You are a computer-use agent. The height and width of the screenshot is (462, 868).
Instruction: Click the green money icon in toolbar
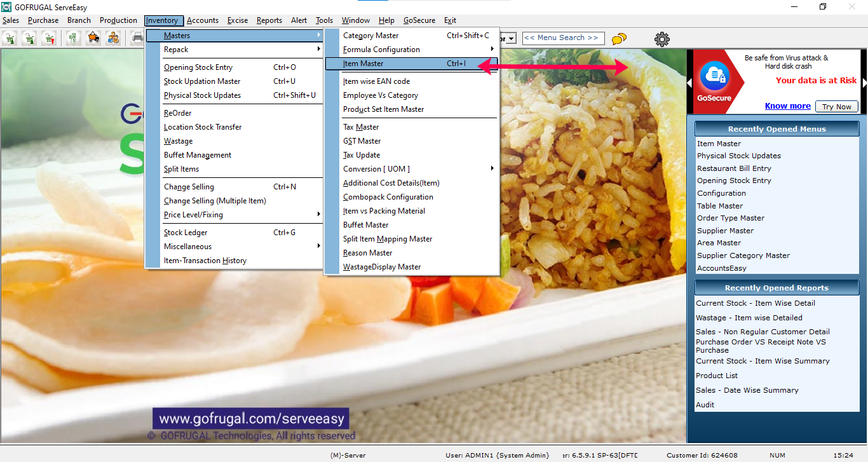(74, 38)
